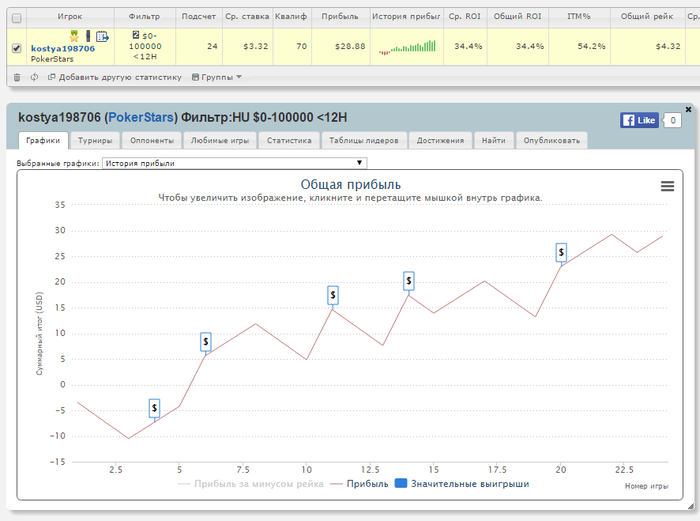Open the Статистика tab
700x521 pixels.
[x=289, y=141]
